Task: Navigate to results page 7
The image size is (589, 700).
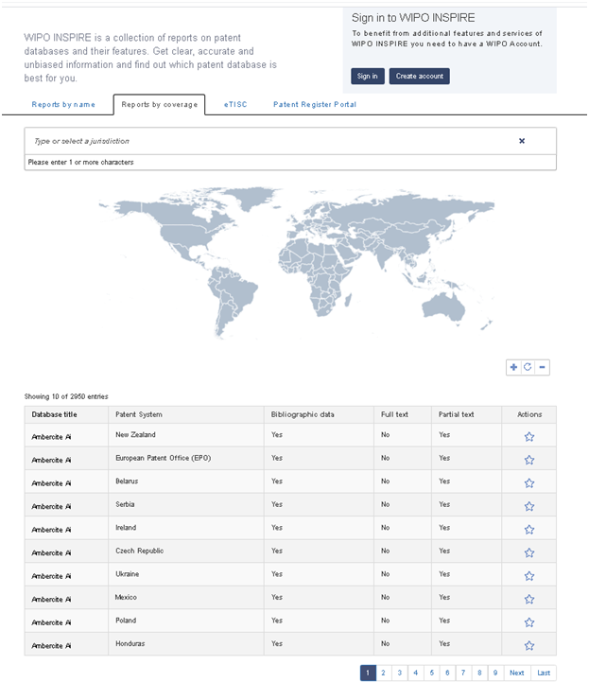Action: (x=463, y=673)
